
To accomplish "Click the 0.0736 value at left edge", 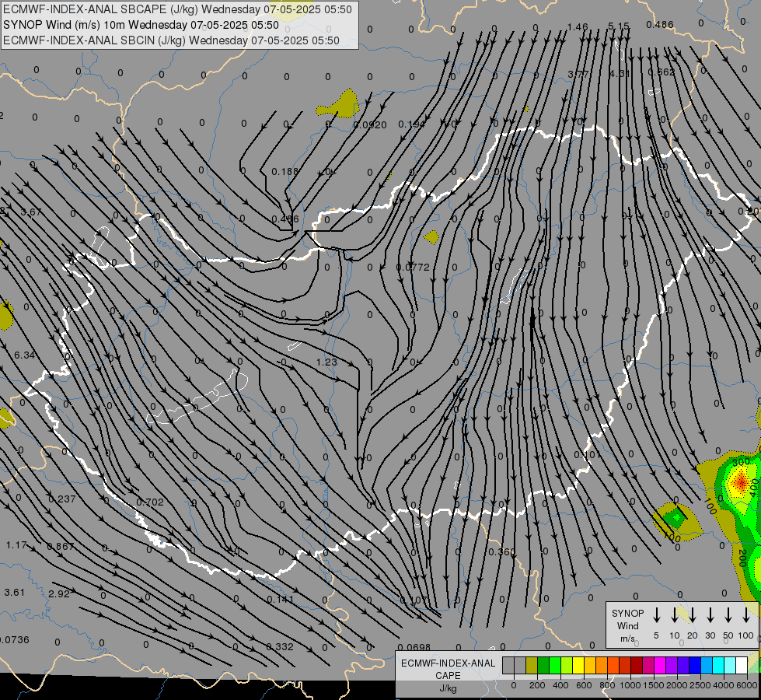I will [x=15, y=640].
